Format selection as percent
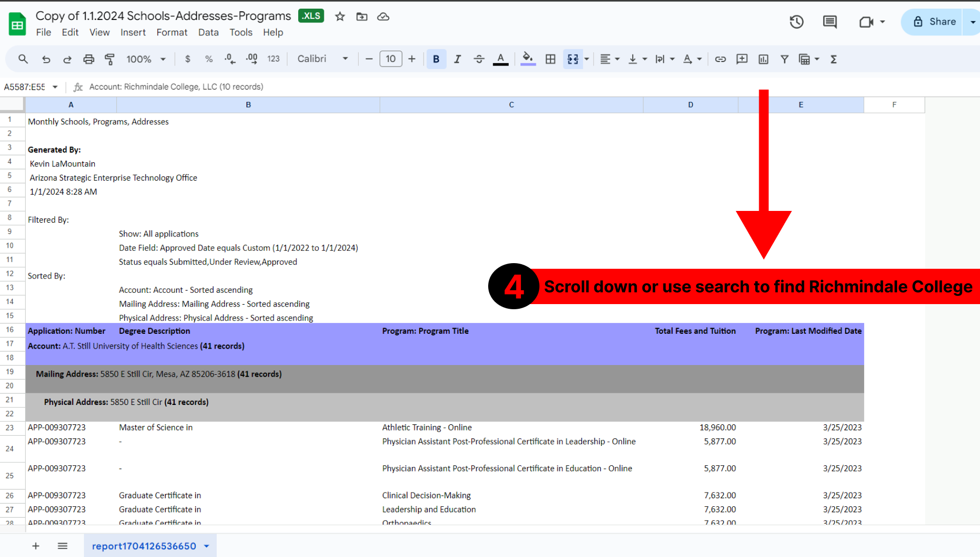The height and width of the screenshot is (557, 980). click(208, 59)
